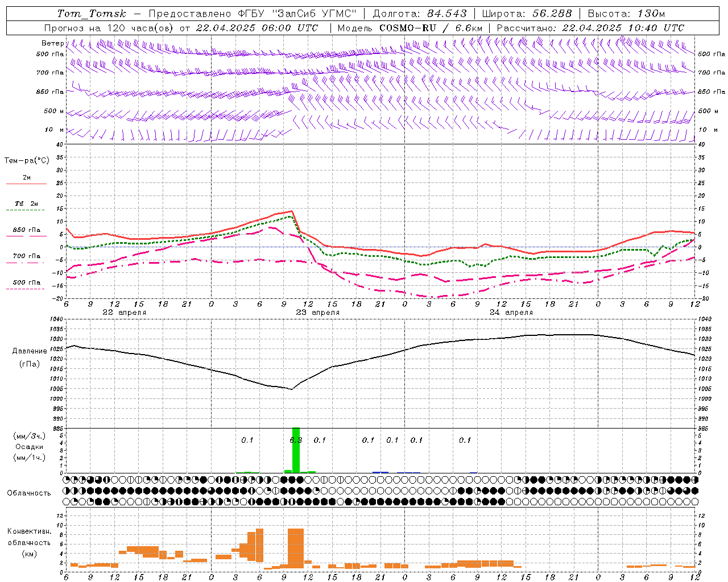Click the tall green precipitation bar
The height and width of the screenshot is (582, 728).
296,450
